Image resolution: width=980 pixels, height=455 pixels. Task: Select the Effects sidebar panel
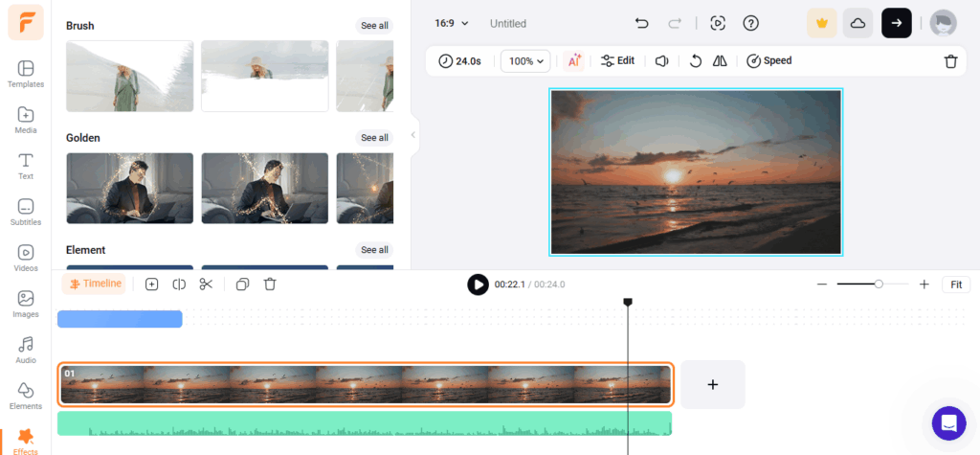coord(26,441)
